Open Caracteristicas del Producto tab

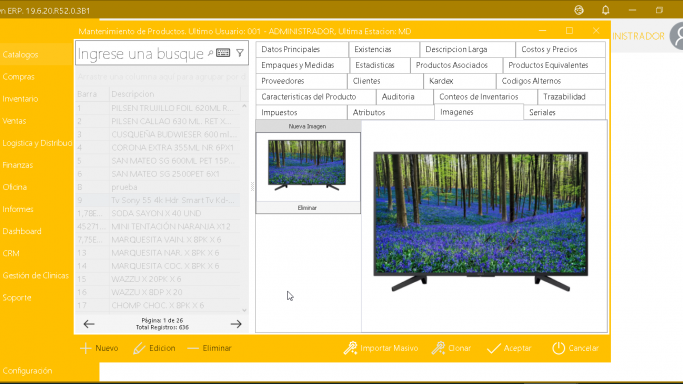coord(315,97)
